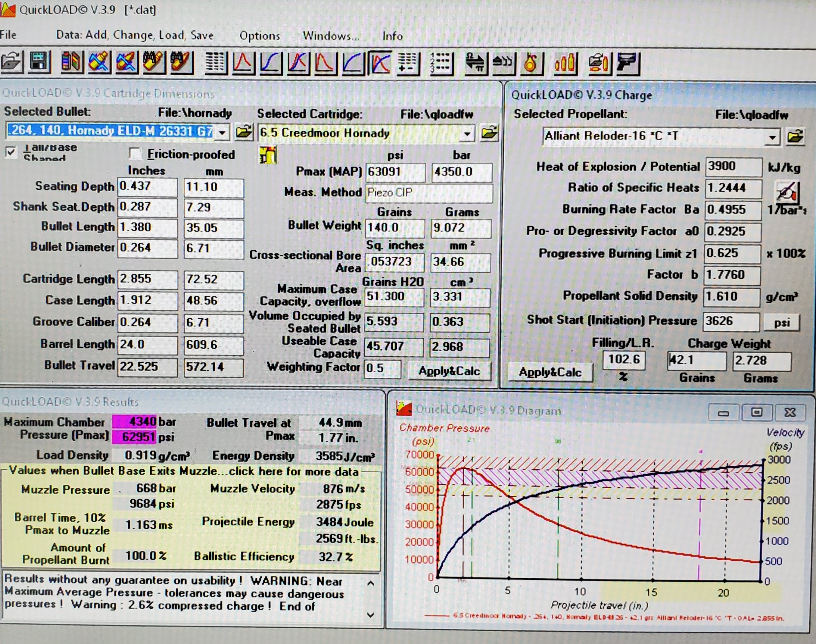Click Apply&Calc in Cartridge Dimensions panel
This screenshot has height=644, width=816.
pos(449,371)
